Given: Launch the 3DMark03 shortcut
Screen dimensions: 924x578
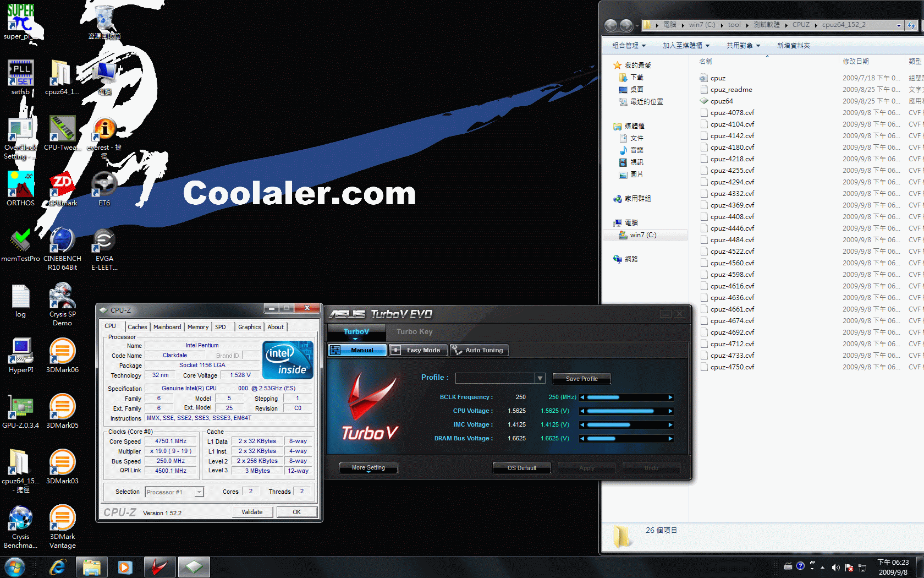Looking at the screenshot, I should [62, 467].
